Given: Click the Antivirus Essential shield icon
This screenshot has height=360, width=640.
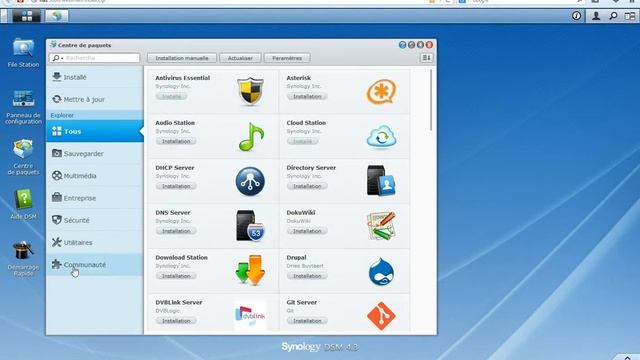Looking at the screenshot, I should click(x=250, y=91).
